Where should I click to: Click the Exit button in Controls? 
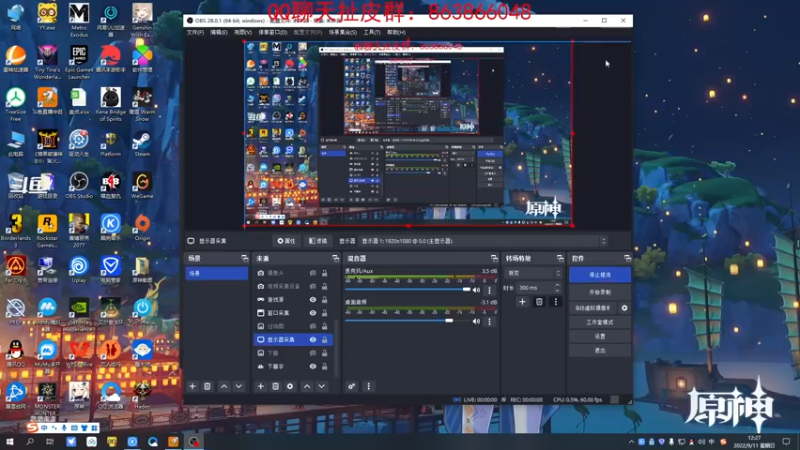[x=600, y=351]
